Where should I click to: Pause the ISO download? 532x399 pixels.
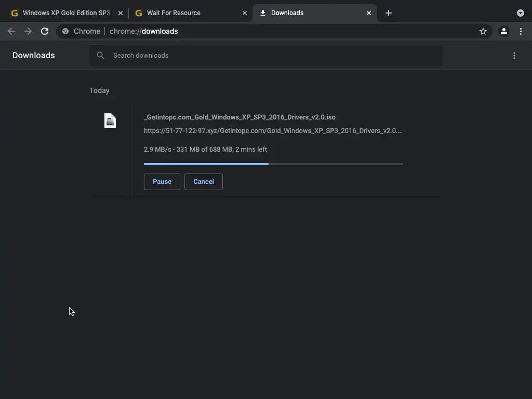point(162,181)
